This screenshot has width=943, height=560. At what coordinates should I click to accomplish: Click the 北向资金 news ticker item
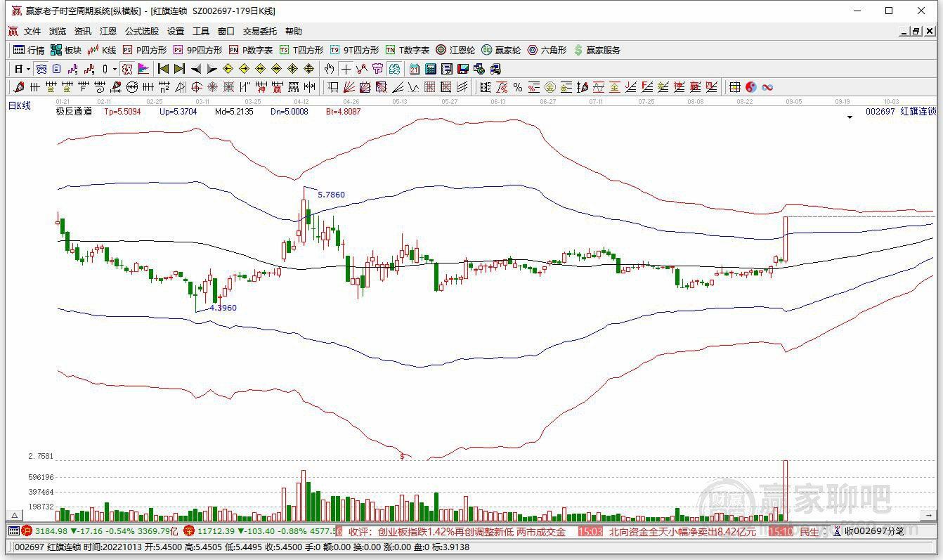click(682, 532)
